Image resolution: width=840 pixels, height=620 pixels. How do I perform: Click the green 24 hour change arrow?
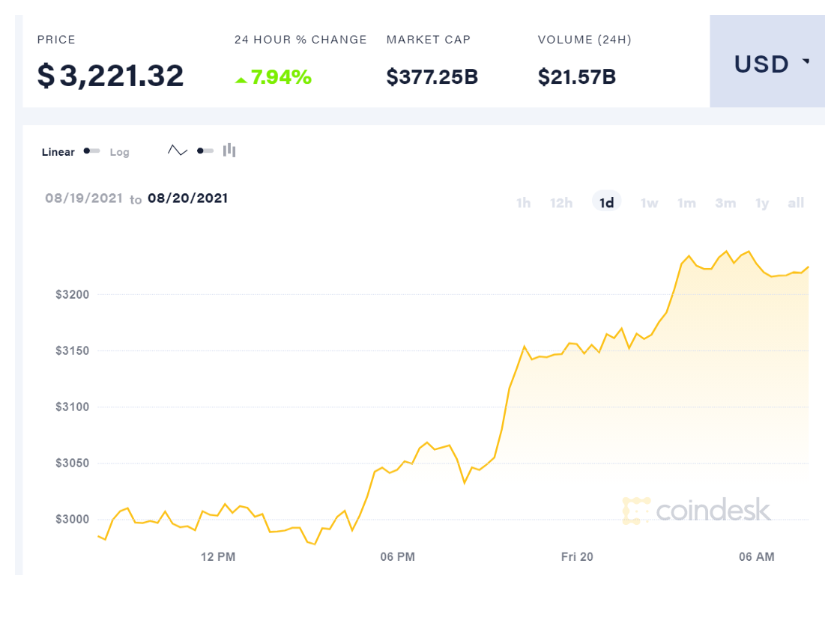[x=241, y=79]
